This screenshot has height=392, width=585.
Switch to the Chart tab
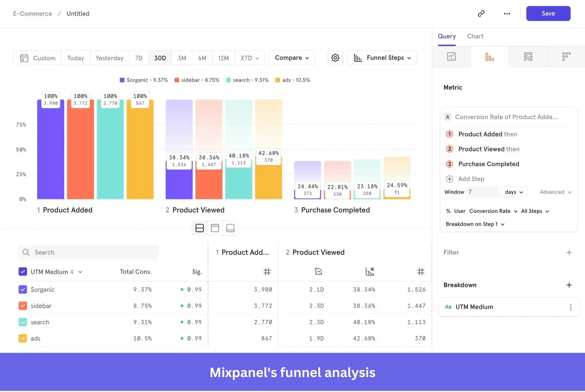[475, 36]
